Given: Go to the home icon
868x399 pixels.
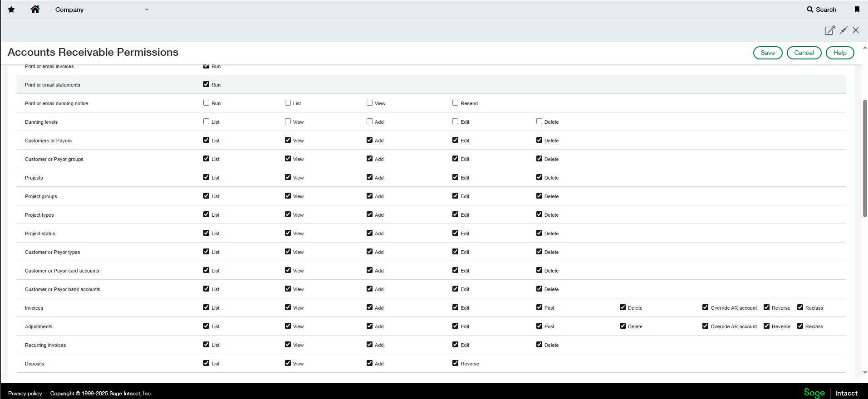Looking at the screenshot, I should [x=35, y=10].
